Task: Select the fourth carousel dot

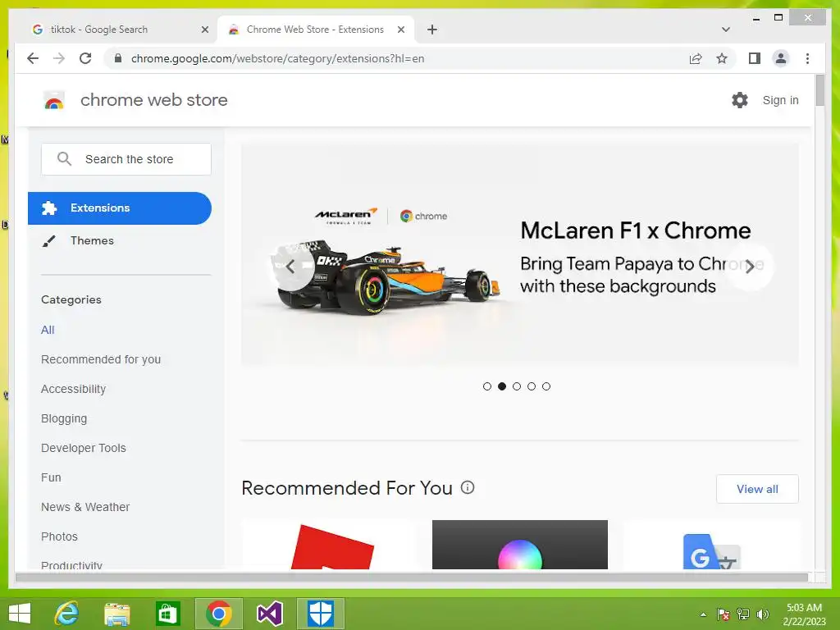Action: (532, 386)
